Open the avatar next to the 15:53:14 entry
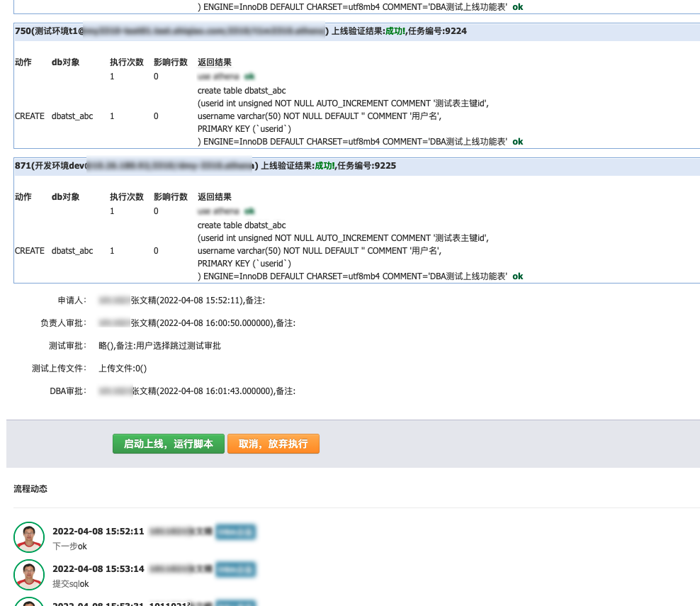 (29, 574)
